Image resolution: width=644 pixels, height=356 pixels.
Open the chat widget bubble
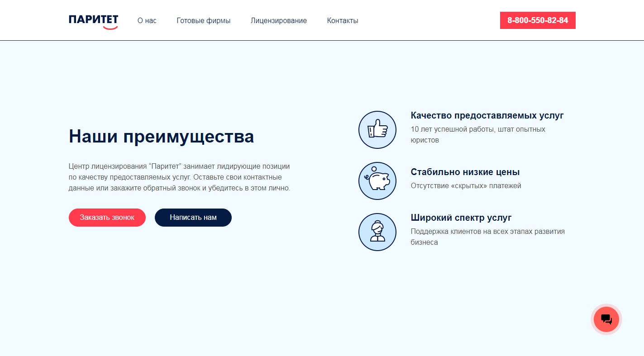coord(606,319)
